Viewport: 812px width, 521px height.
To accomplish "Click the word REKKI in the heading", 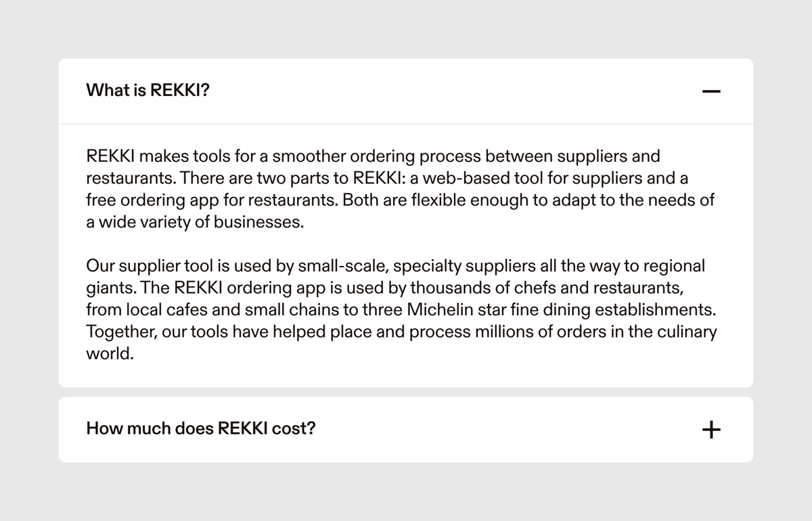I will tap(176, 90).
